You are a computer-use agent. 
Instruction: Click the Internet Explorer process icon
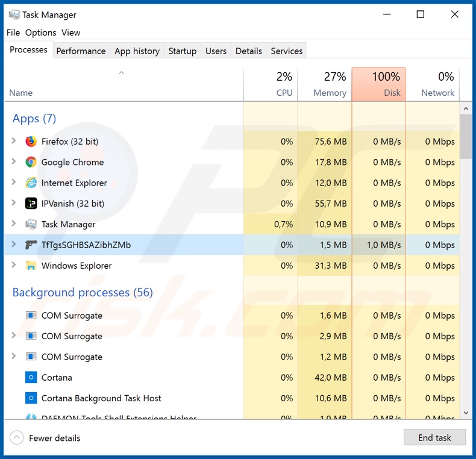click(x=31, y=183)
